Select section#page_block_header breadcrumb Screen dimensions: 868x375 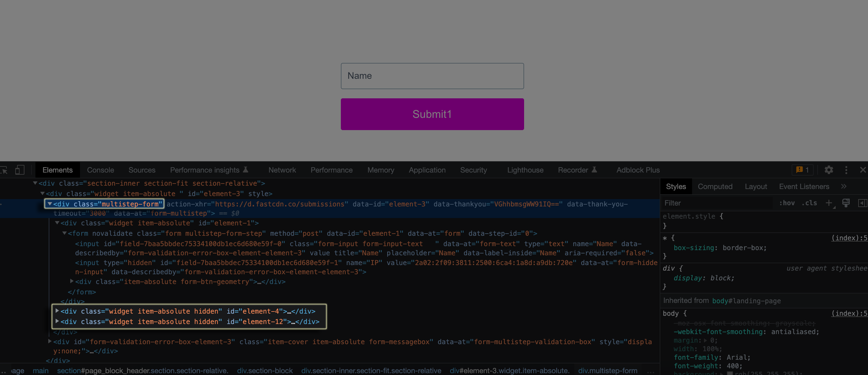[x=143, y=370]
